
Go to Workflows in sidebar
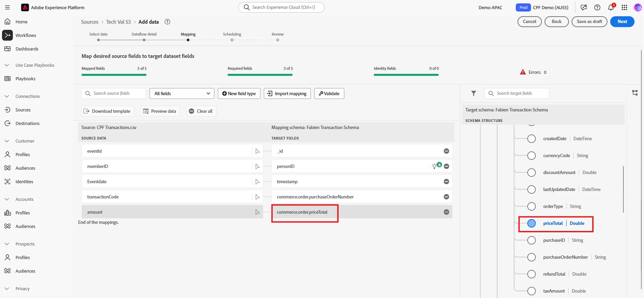pyautogui.click(x=26, y=35)
